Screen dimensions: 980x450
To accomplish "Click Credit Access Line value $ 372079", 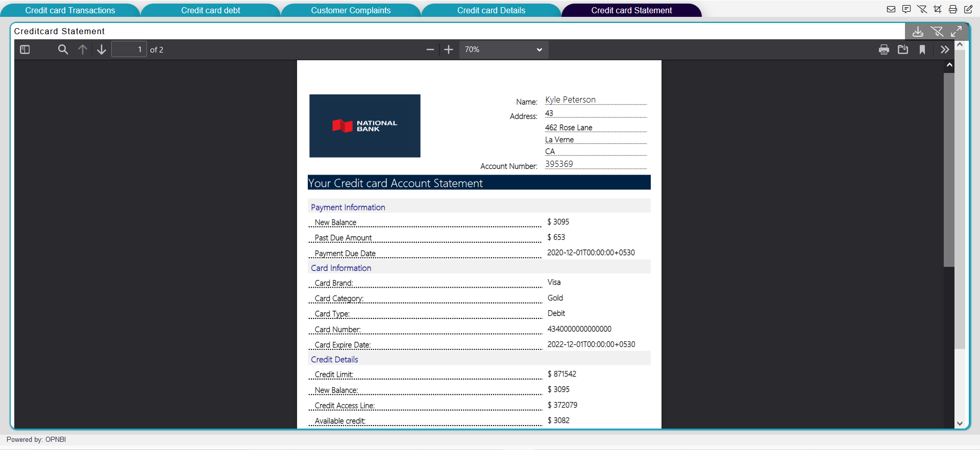I will 562,405.
